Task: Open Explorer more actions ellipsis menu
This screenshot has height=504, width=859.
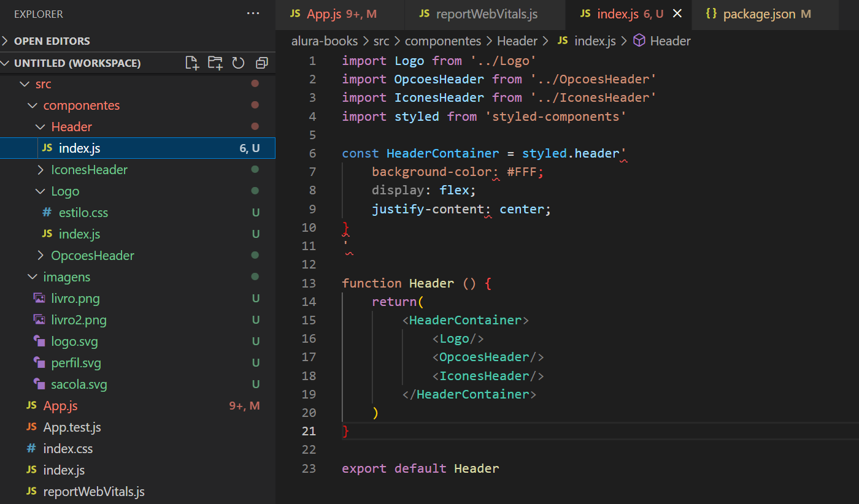Action: [x=253, y=13]
